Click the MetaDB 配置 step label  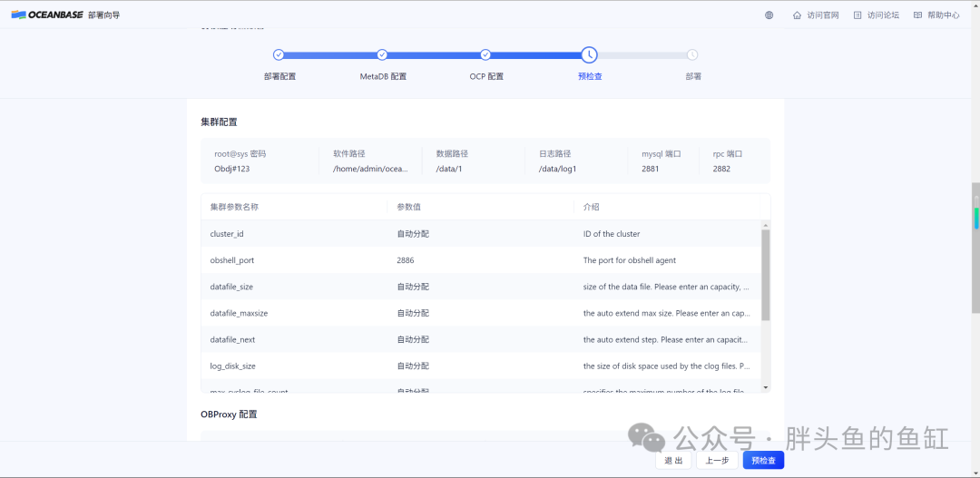pyautogui.click(x=383, y=77)
